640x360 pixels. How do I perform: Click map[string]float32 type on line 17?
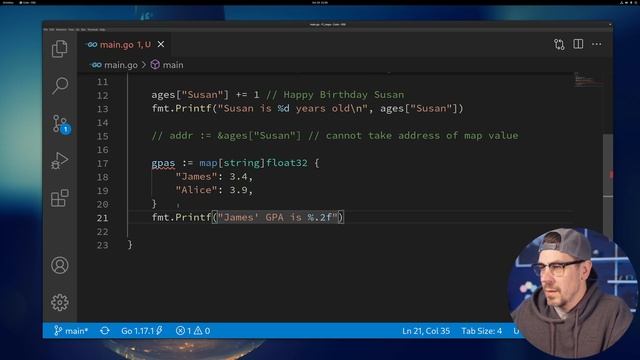(x=253, y=163)
